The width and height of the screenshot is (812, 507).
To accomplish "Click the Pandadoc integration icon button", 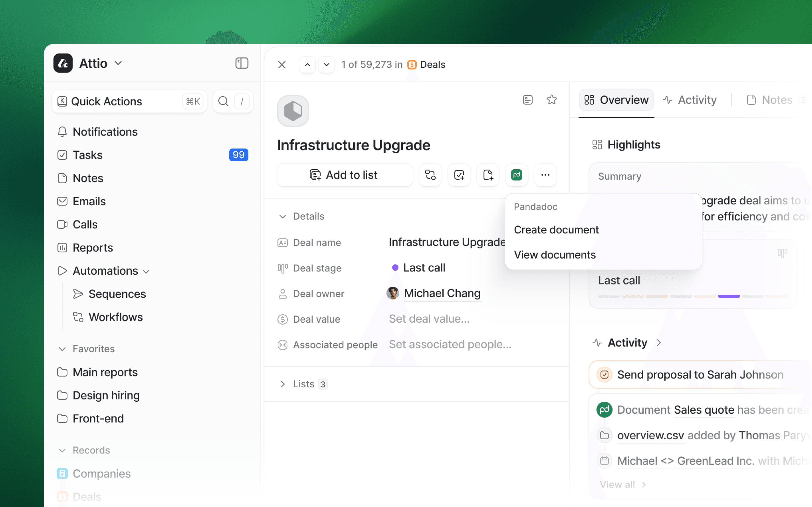I will pyautogui.click(x=516, y=175).
